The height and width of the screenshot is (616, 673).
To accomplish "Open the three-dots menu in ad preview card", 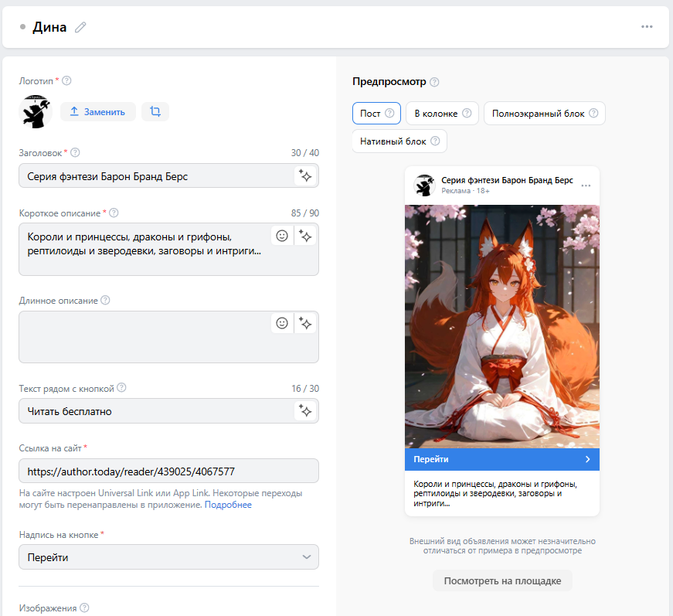I will (x=586, y=185).
